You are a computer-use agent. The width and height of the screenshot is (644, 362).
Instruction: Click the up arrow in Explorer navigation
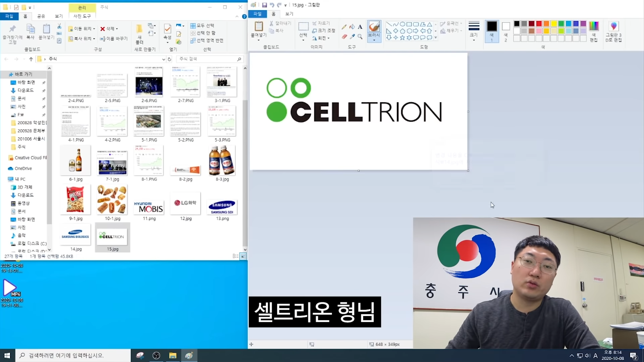pyautogui.click(x=31, y=59)
